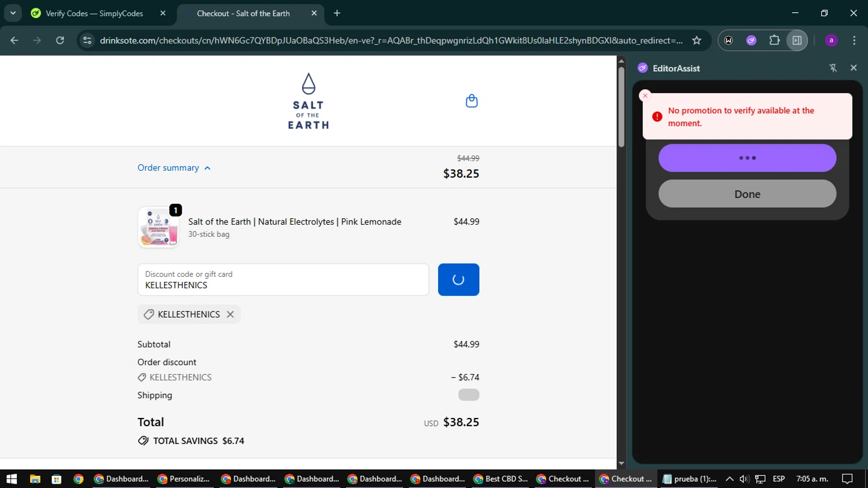Close the Checkout tab
Viewport: 868px width, 488px height.
[x=314, y=13]
